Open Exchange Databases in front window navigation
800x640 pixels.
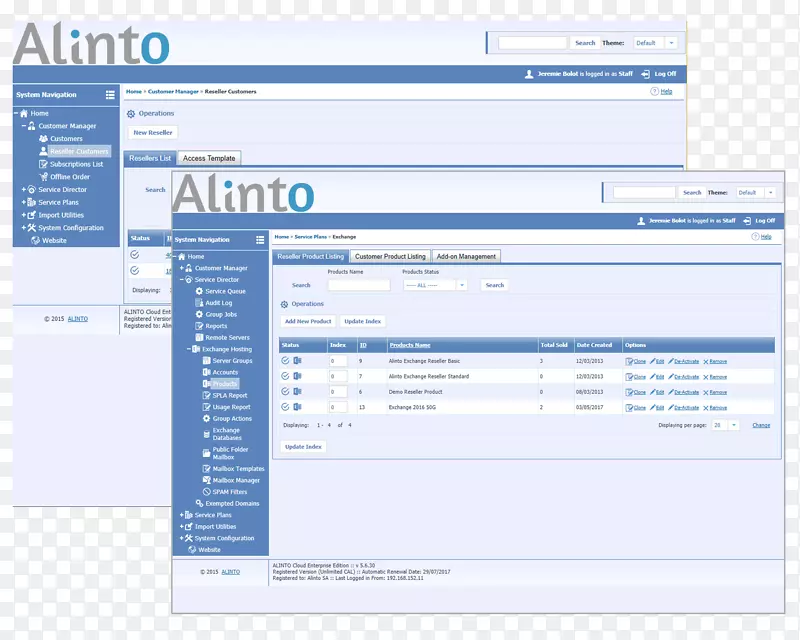click(227, 434)
